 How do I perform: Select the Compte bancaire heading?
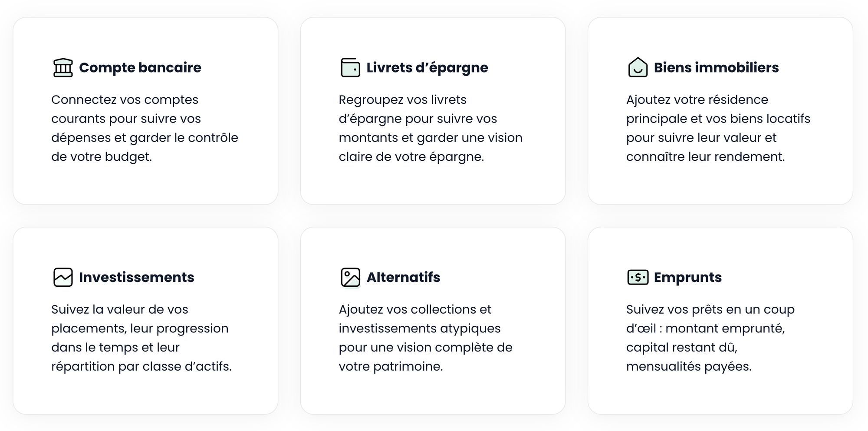point(140,68)
